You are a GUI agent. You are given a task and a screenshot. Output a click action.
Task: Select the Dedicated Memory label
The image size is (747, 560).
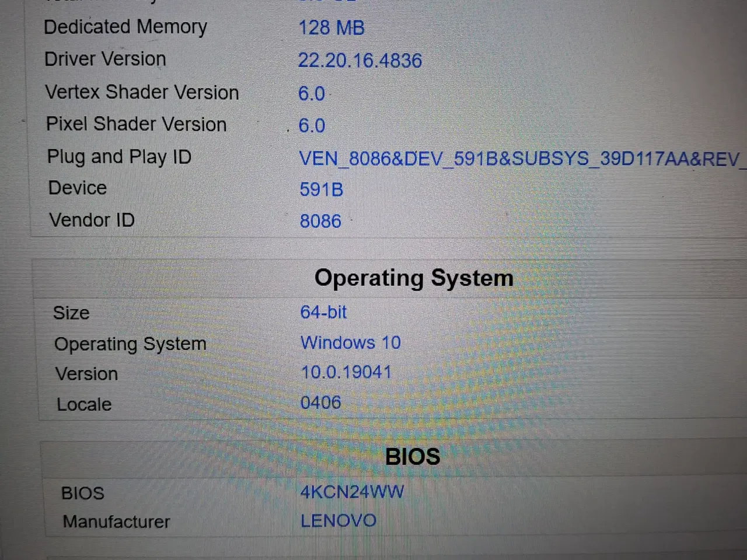pos(125,27)
